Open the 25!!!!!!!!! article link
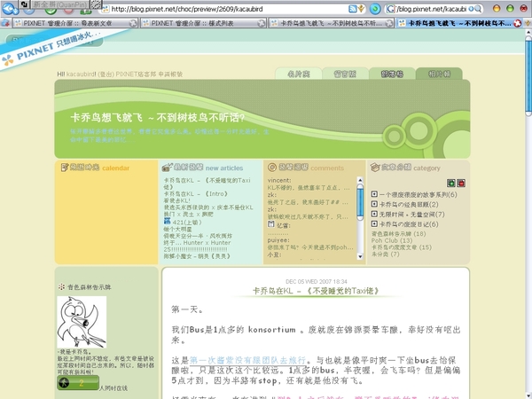This screenshot has height=399, width=532. tap(195, 249)
